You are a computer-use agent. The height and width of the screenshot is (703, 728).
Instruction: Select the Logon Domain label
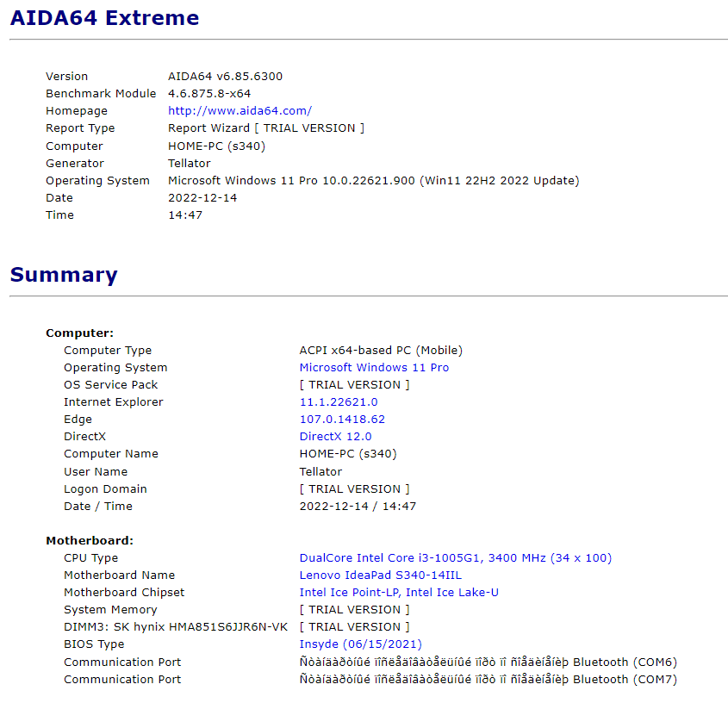105,489
